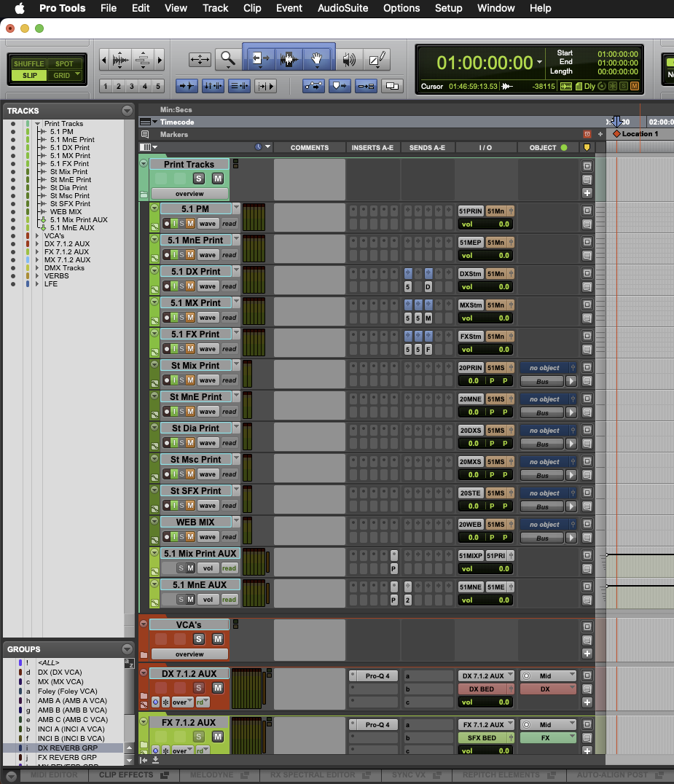Click freeze snowflake on DX 7.1.2 AUX
Image resolution: width=674 pixels, height=784 pixels.
[x=165, y=702]
